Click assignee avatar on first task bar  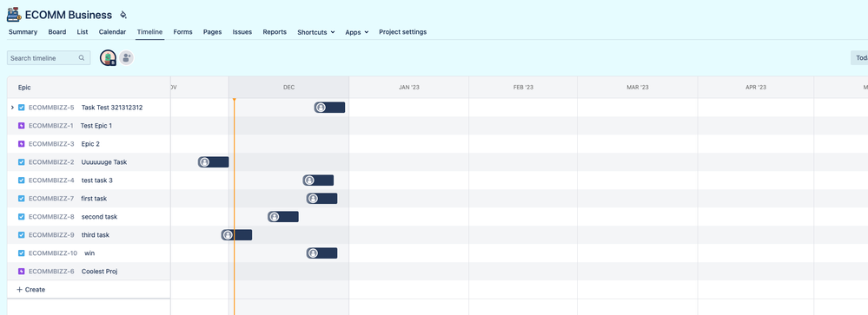pyautogui.click(x=313, y=199)
